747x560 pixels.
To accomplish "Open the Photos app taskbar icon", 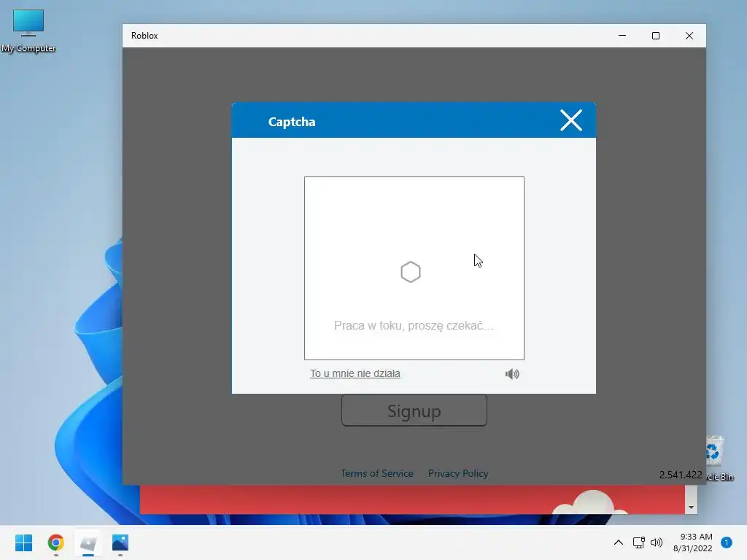I will click(x=120, y=542).
